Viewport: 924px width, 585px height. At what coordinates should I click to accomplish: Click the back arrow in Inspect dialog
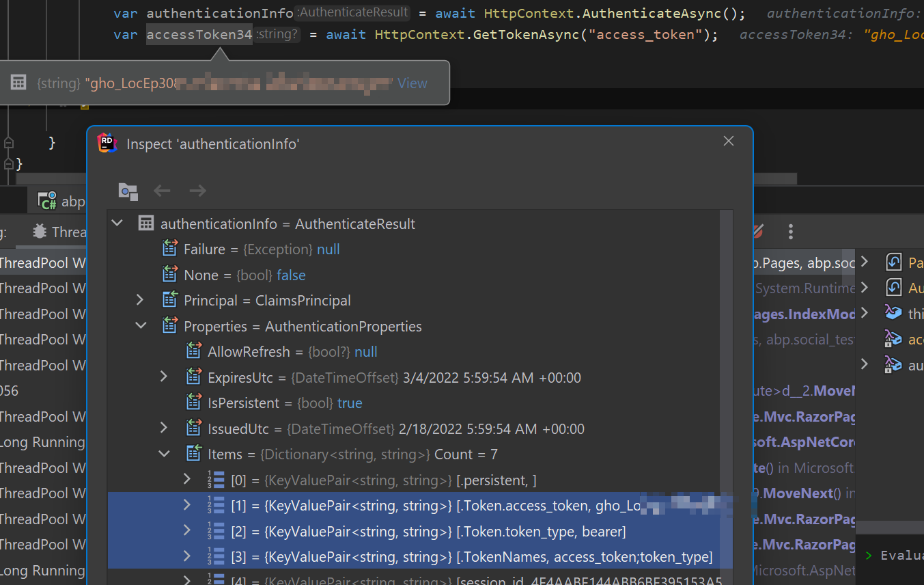pos(162,191)
